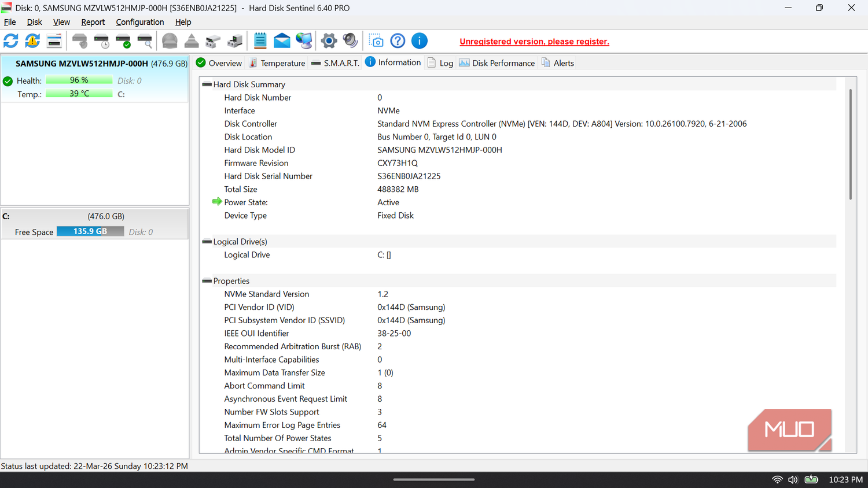This screenshot has width=868, height=488.
Task: Click the IEEE OUI Identifier value 38-25-00
Action: point(394,333)
